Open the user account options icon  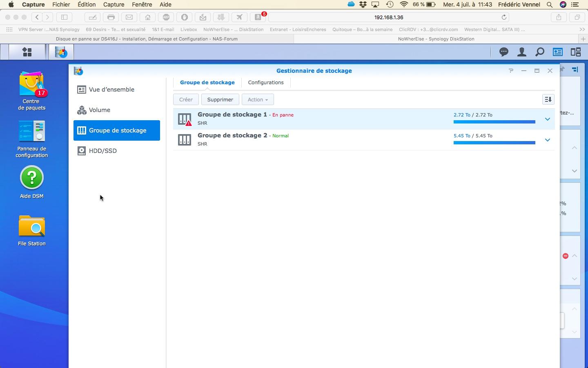[x=522, y=52]
